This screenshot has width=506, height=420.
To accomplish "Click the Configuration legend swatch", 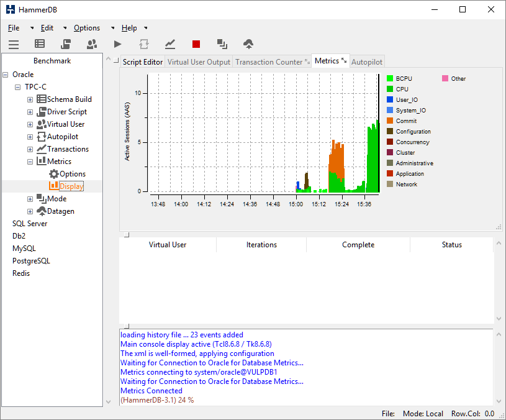I will tap(390, 131).
